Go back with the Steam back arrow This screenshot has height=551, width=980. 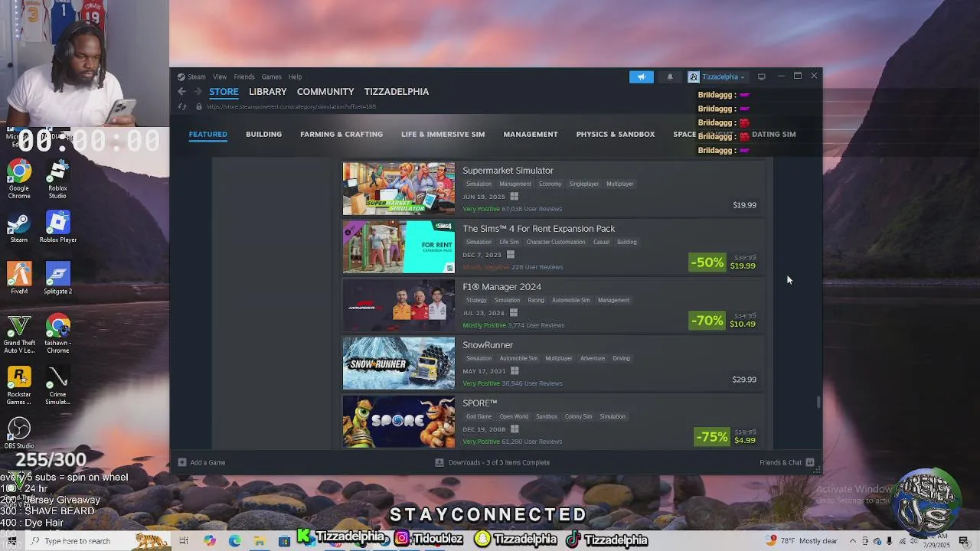[x=181, y=92]
